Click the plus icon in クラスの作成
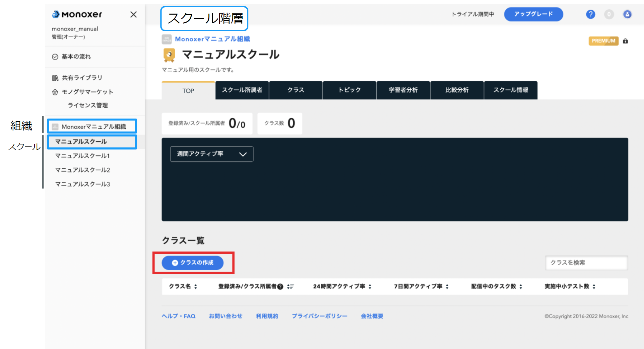Screen dimensions: 644x349 pyautogui.click(x=175, y=263)
